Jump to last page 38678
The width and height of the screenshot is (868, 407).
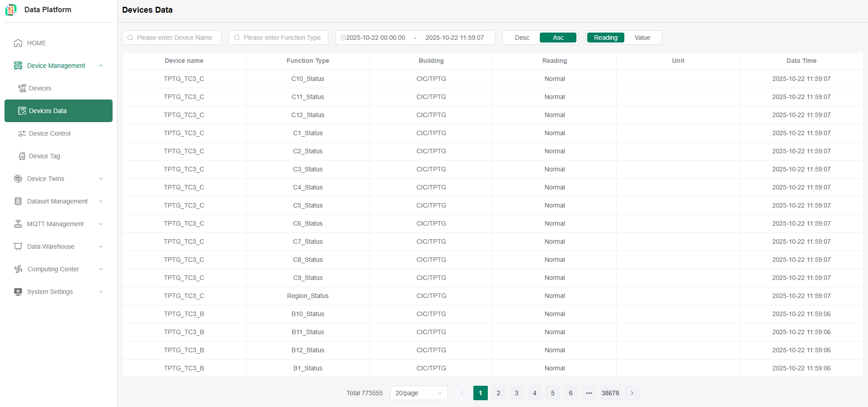point(610,393)
